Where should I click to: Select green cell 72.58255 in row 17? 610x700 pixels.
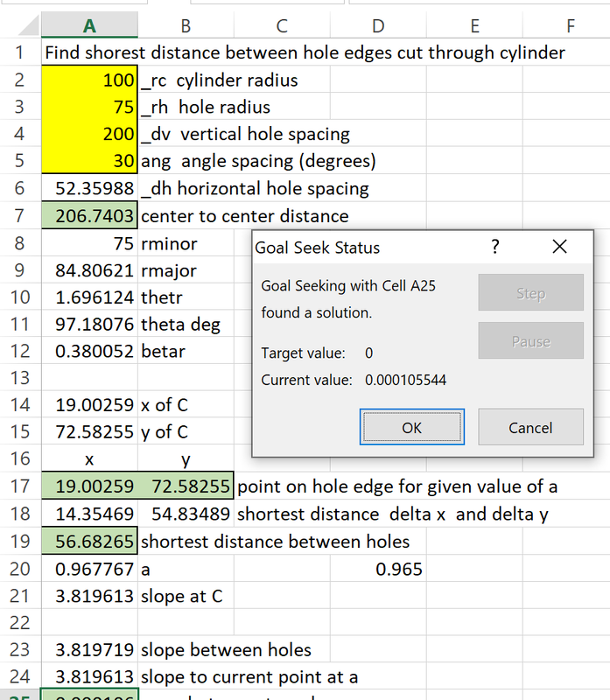pyautogui.click(x=186, y=486)
